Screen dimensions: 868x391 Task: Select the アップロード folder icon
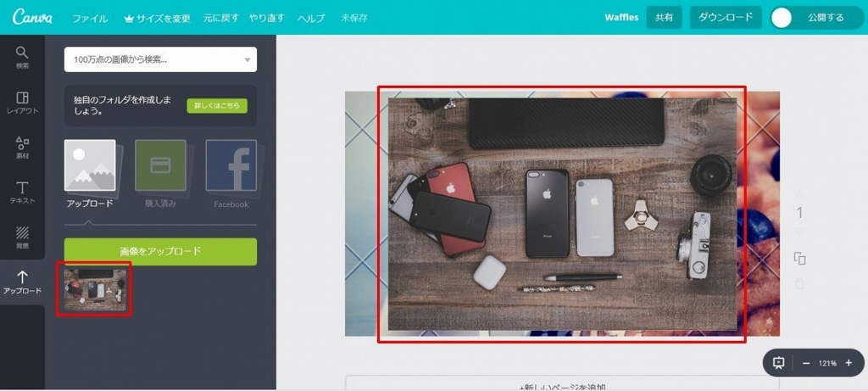90,165
